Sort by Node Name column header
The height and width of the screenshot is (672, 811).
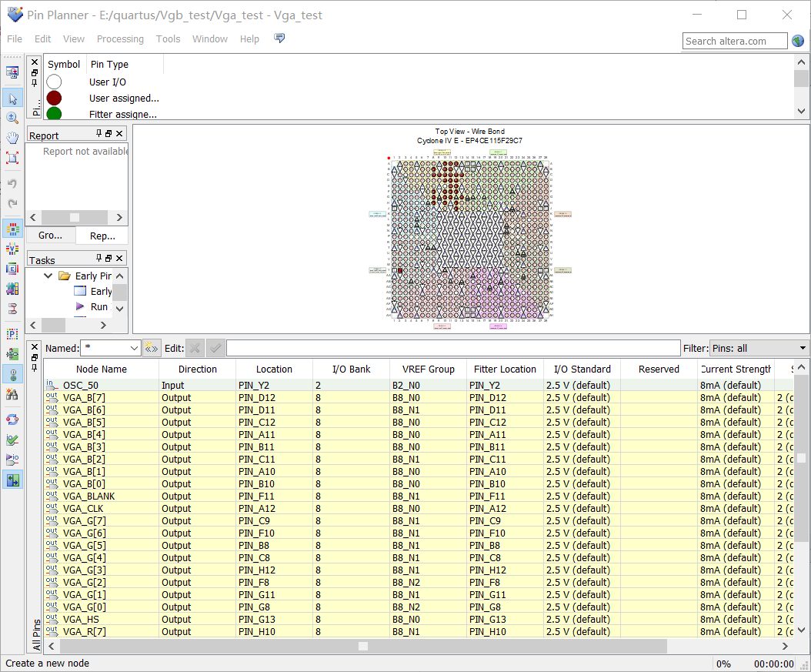point(102,369)
